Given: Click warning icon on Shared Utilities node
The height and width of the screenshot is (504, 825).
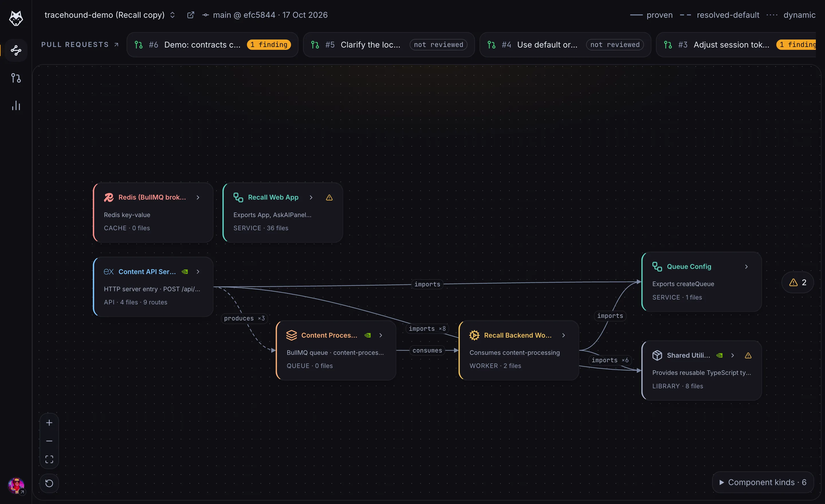Looking at the screenshot, I should [748, 355].
